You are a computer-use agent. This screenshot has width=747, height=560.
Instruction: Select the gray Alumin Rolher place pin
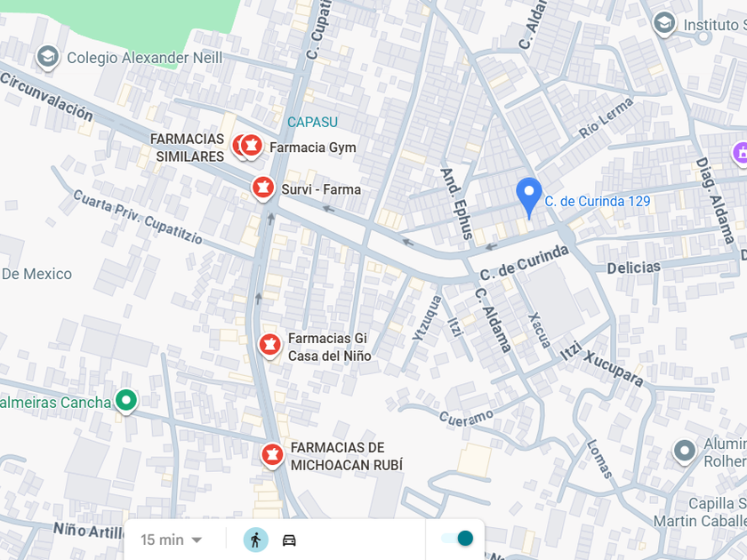685,451
